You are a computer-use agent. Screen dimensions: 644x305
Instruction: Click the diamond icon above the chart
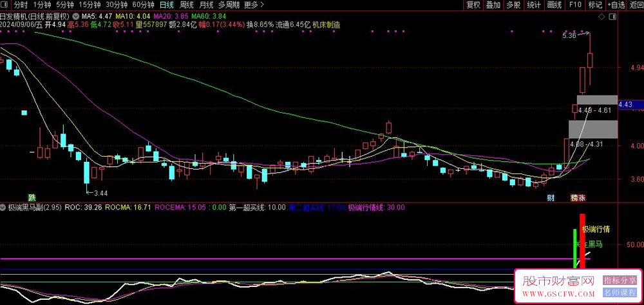601,17
